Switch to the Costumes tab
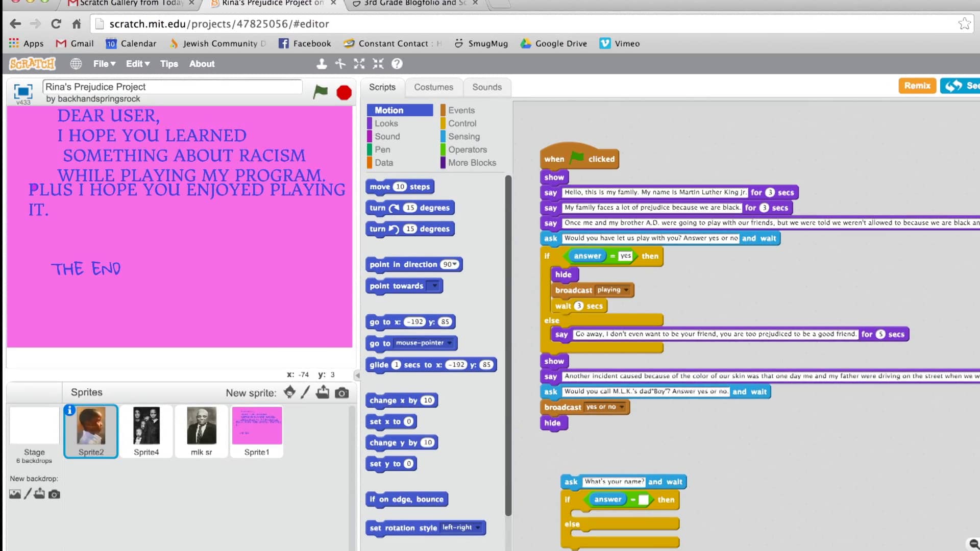The width and height of the screenshot is (980, 551). point(433,87)
